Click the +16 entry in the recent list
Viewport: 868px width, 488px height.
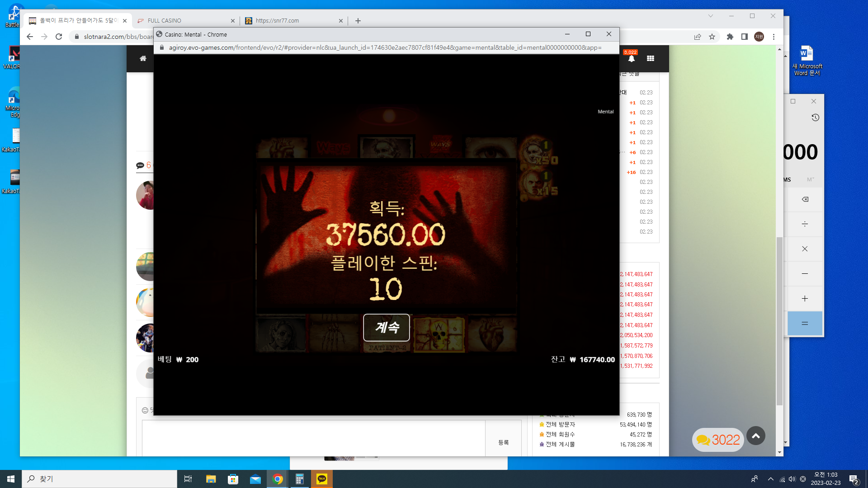(631, 172)
